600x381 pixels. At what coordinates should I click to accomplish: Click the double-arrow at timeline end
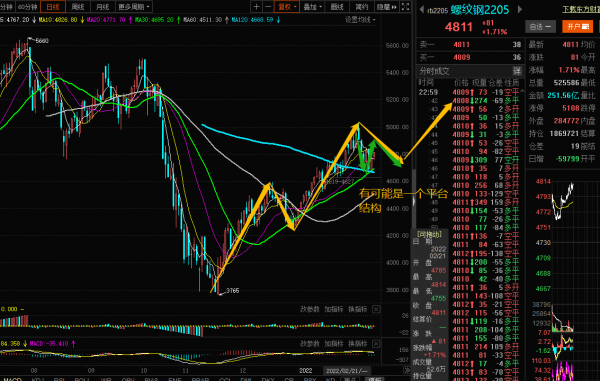pyautogui.click(x=406, y=371)
